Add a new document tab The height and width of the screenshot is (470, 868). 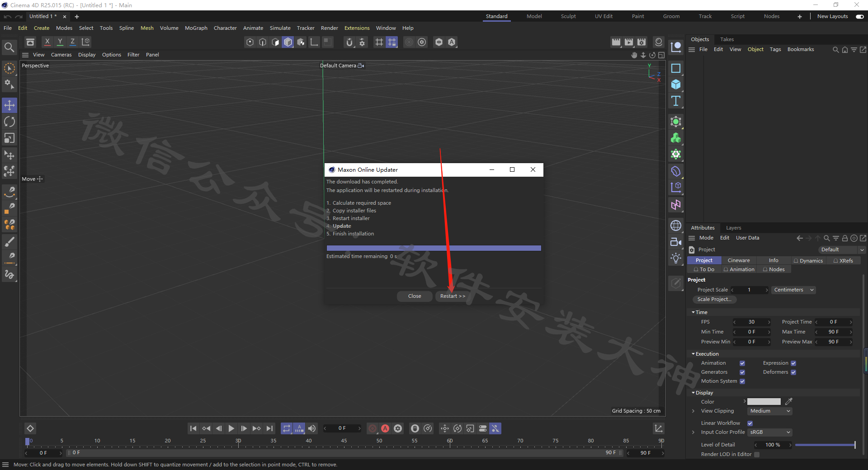point(77,17)
